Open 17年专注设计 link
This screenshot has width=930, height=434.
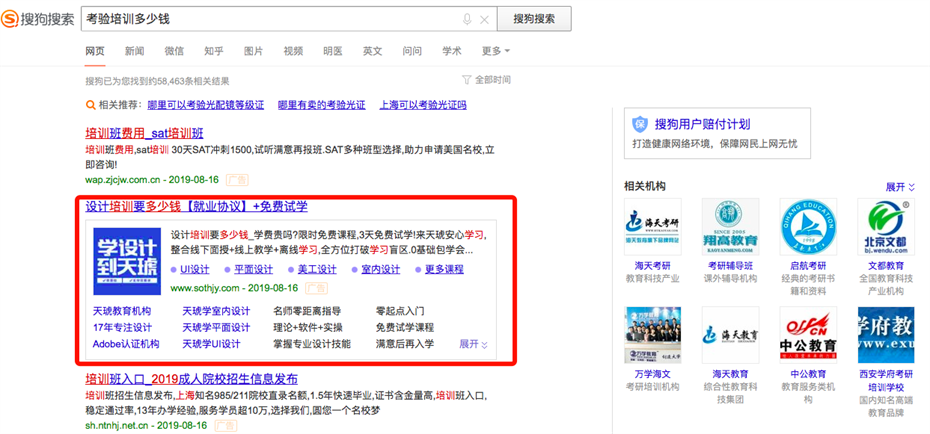[122, 327]
